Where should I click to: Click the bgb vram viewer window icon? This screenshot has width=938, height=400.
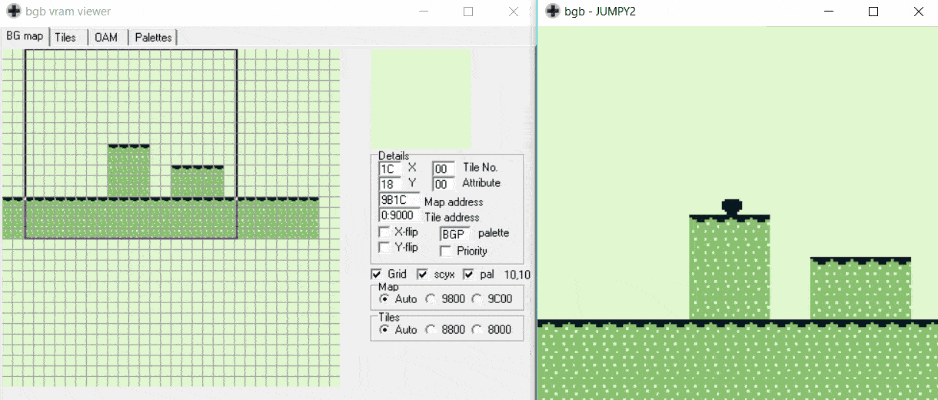pos(13,11)
